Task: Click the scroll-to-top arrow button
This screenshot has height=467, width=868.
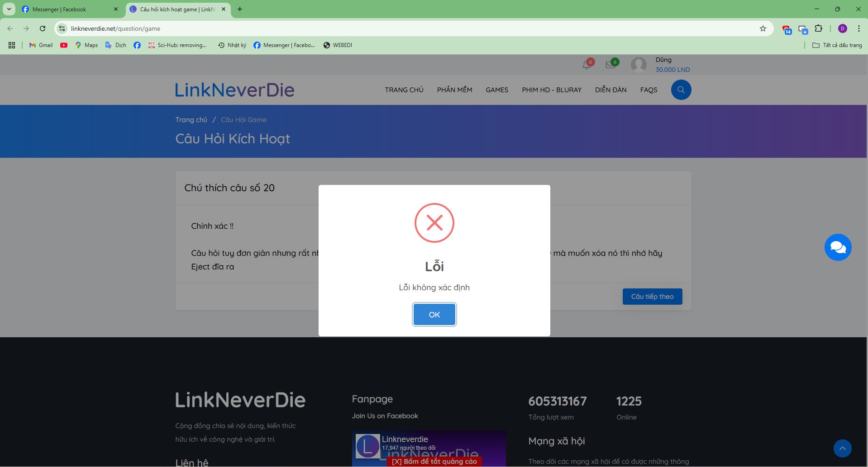Action: [x=842, y=448]
